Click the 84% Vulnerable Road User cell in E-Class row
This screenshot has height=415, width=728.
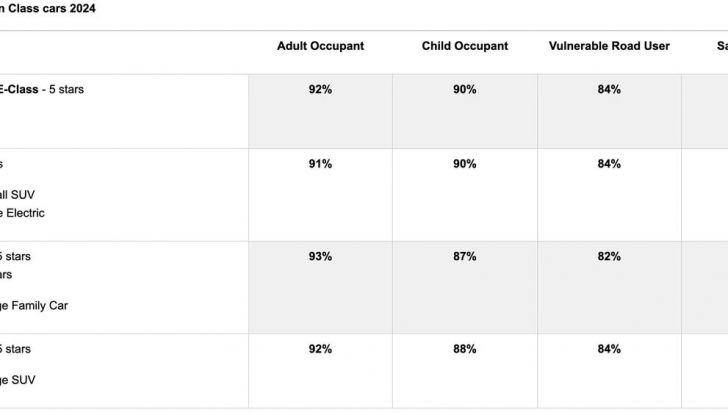(609, 90)
